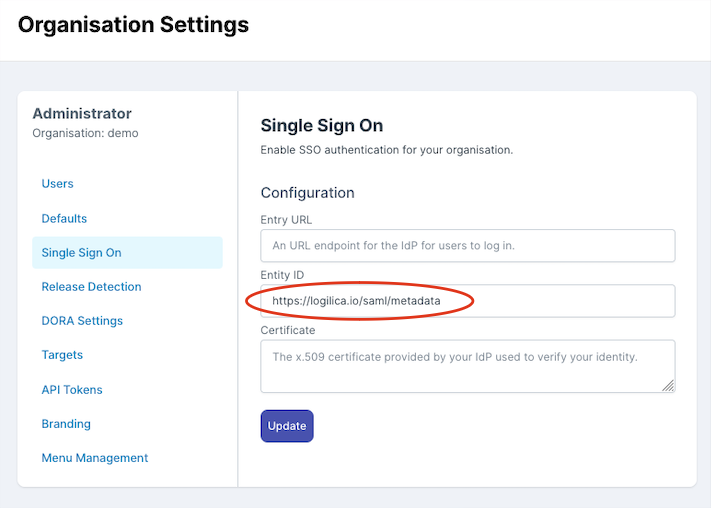
Task: Click the Update button
Action: tap(287, 426)
